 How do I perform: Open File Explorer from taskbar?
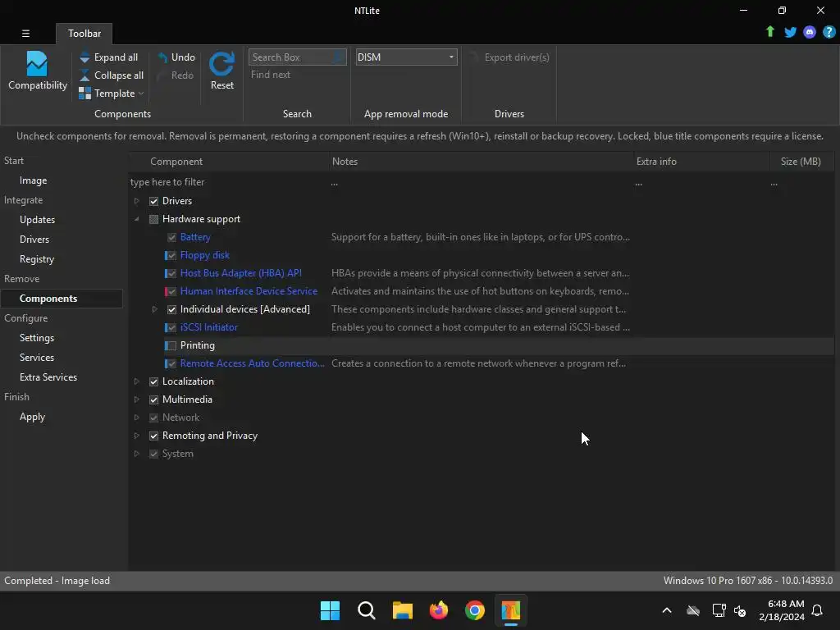click(402, 610)
